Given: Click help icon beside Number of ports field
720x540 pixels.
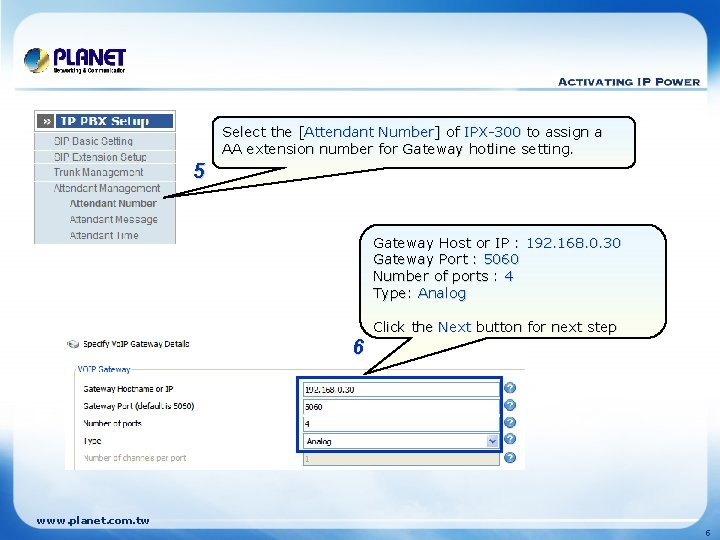Looking at the screenshot, I should pyautogui.click(x=510, y=422).
